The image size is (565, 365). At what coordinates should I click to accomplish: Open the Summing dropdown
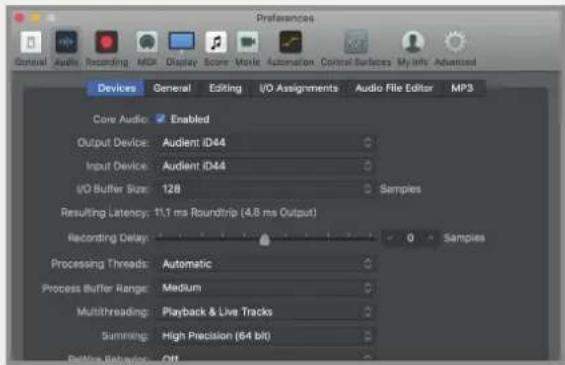click(x=266, y=336)
